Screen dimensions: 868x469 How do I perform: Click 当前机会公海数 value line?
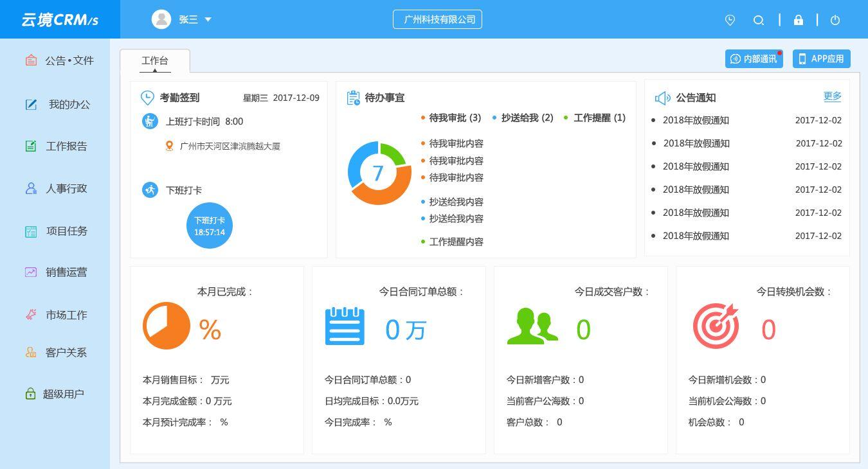click(727, 401)
